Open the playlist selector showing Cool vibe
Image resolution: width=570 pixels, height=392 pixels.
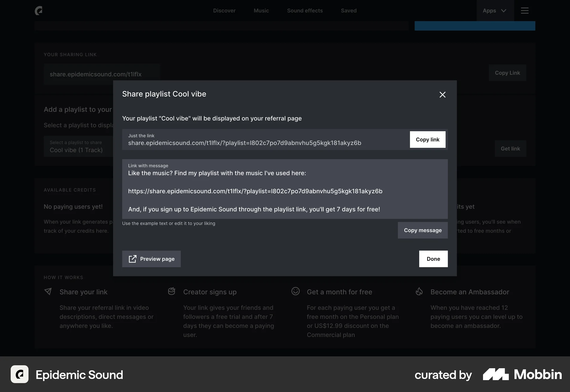pyautogui.click(x=79, y=146)
